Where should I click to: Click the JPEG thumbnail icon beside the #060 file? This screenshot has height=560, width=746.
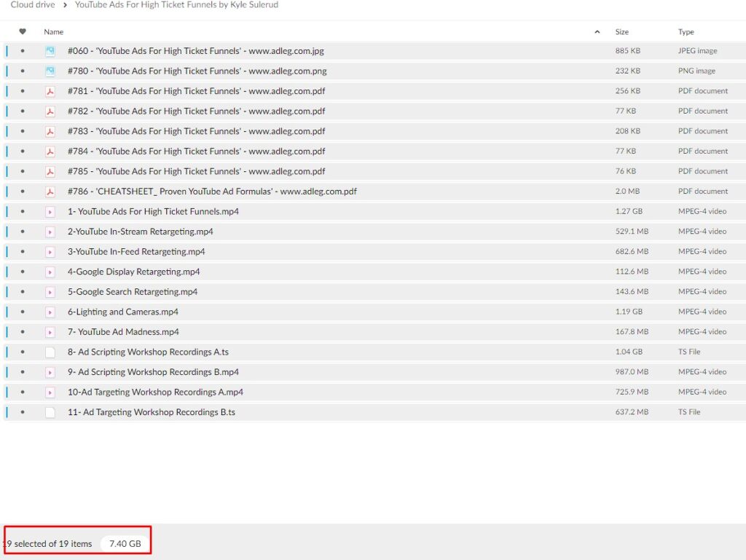click(x=50, y=51)
